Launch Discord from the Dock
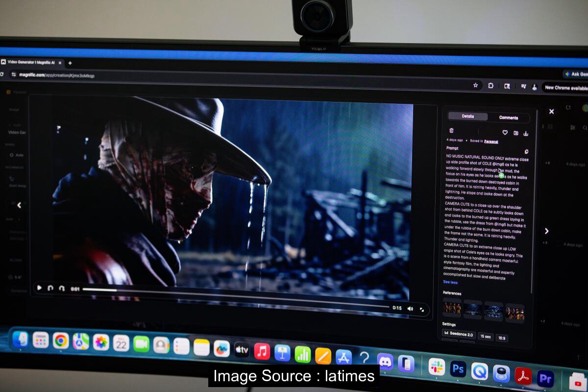The image size is (588, 392). coord(386,362)
